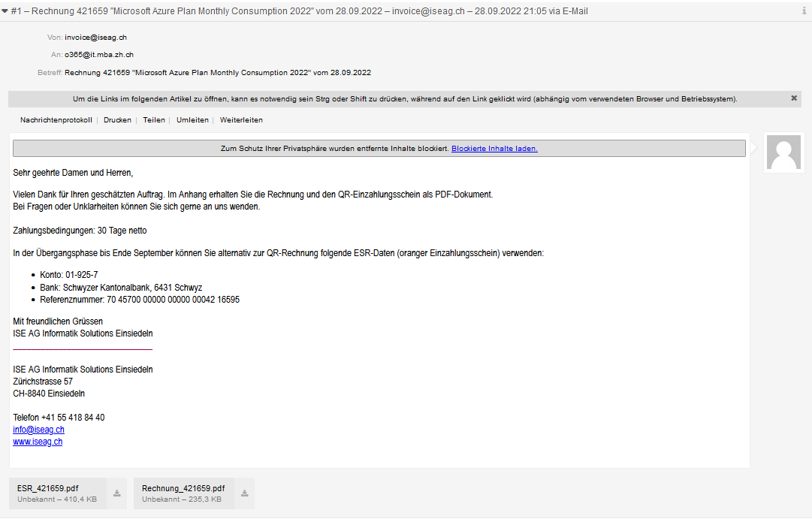Screen dimensions: 812x519
Task: Open the info@iseag.ch email link
Action: (39, 430)
